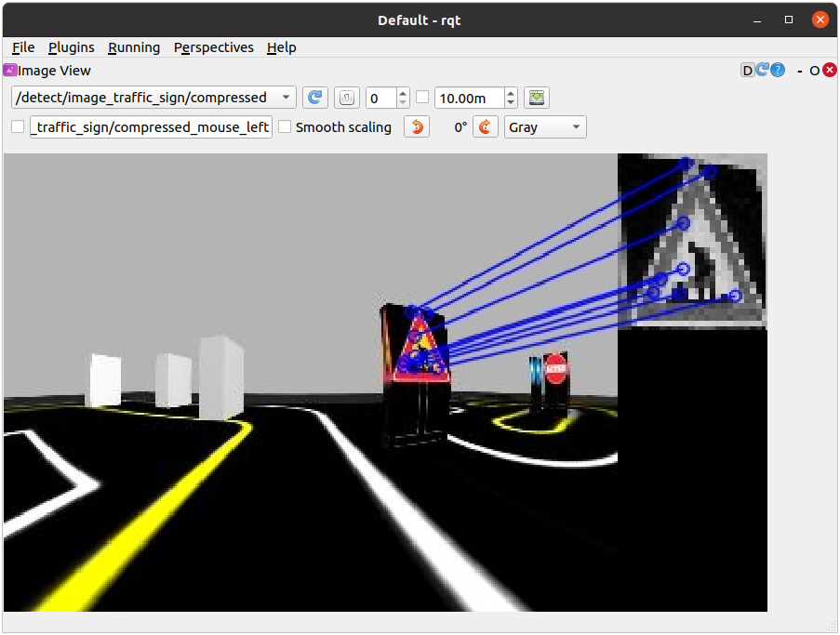Open the Perspectives menu

(x=213, y=47)
